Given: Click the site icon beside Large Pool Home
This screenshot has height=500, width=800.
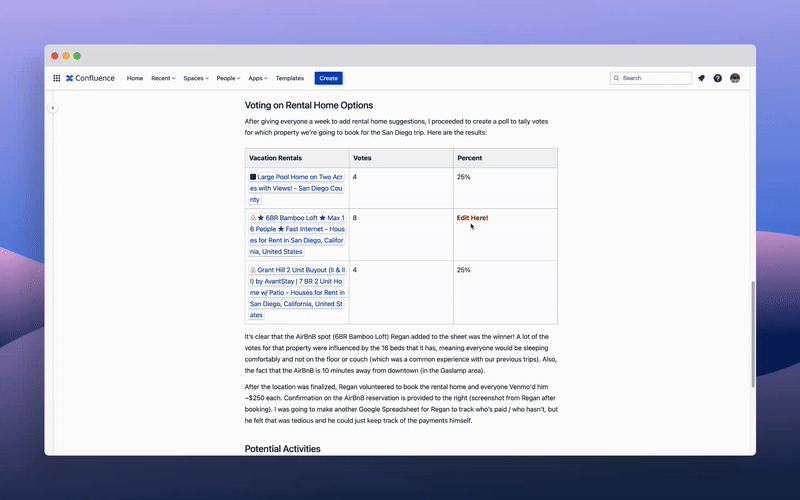Looking at the screenshot, I should pos(253,177).
